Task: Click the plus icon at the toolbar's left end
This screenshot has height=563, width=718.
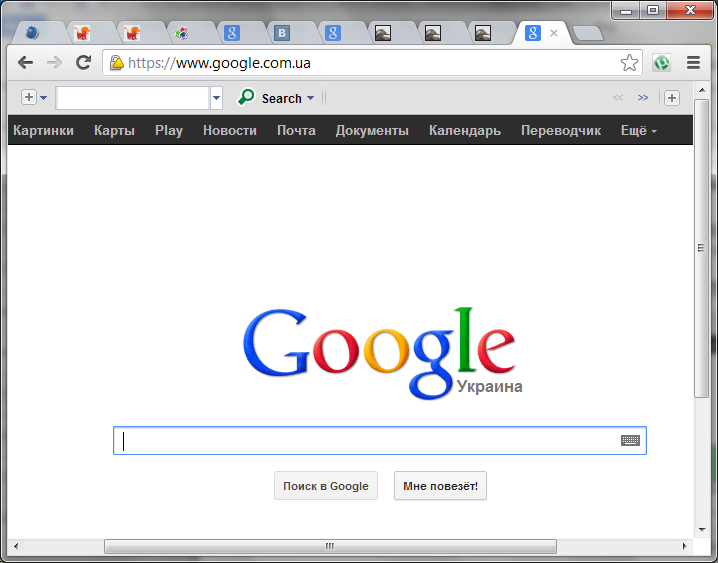Action: pos(28,97)
